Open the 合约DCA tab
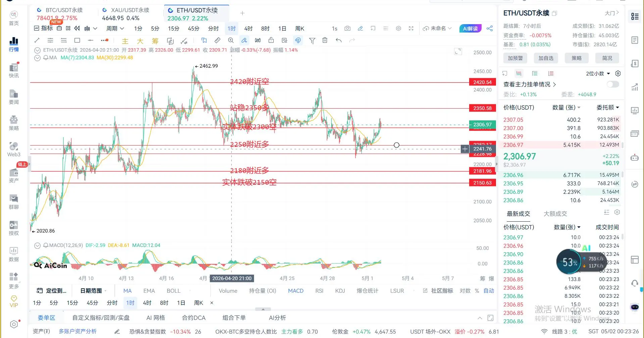644x338 pixels. pyautogui.click(x=194, y=318)
